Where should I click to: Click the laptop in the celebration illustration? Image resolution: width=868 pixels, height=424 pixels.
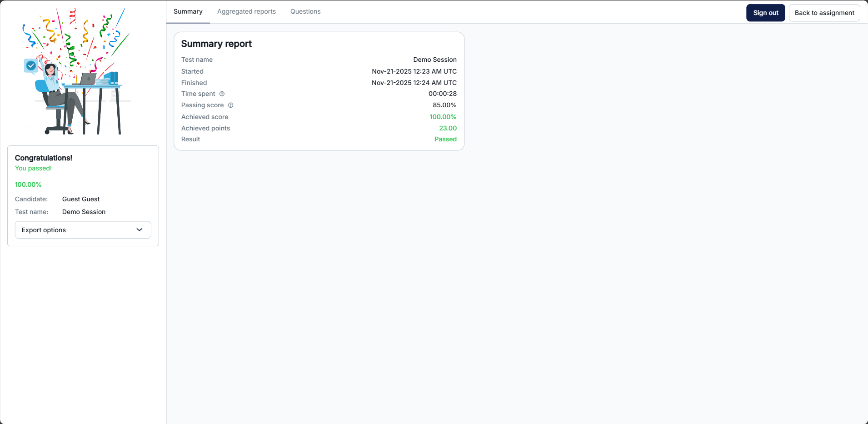click(x=86, y=79)
